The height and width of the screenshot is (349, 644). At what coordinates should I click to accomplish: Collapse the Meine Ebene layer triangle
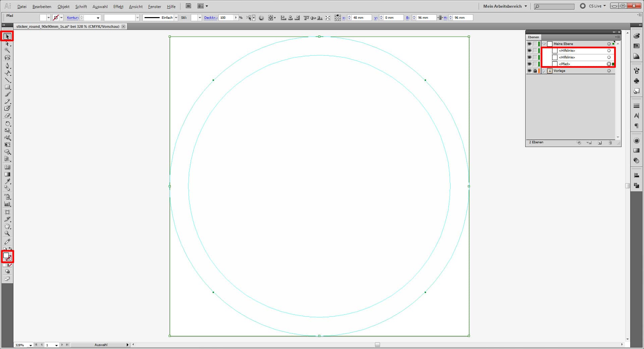pos(544,44)
